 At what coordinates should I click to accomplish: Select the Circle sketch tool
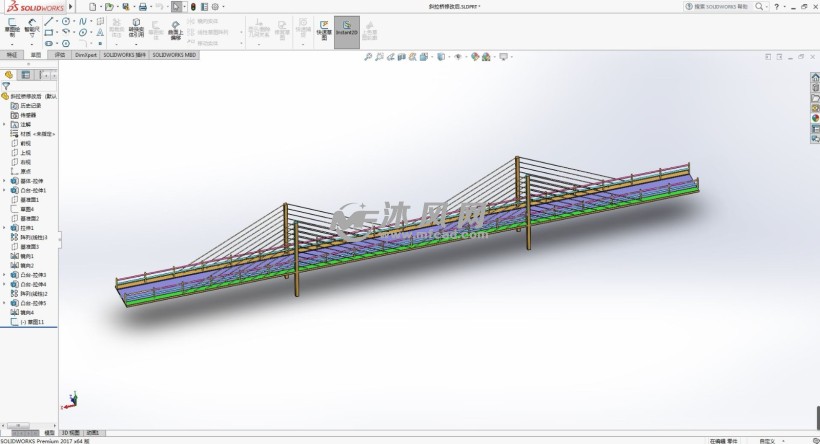click(x=66, y=21)
